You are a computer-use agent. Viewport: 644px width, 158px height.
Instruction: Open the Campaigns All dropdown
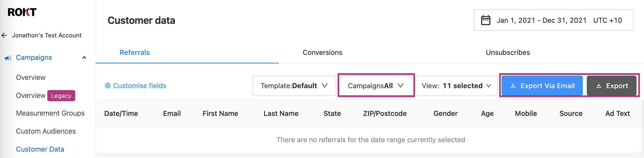(x=376, y=86)
